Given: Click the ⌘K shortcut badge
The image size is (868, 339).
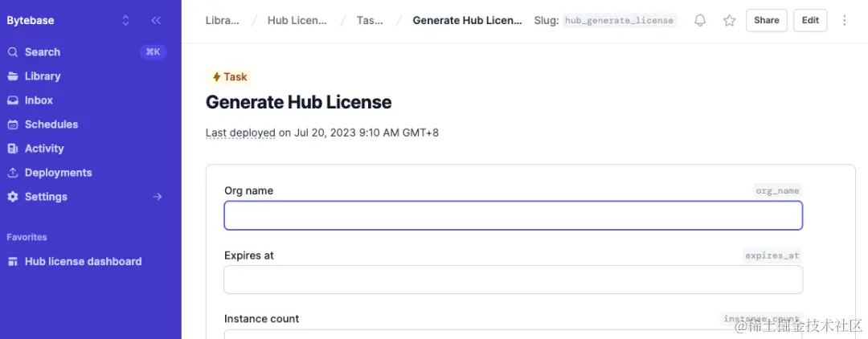Looking at the screenshot, I should click(153, 52).
